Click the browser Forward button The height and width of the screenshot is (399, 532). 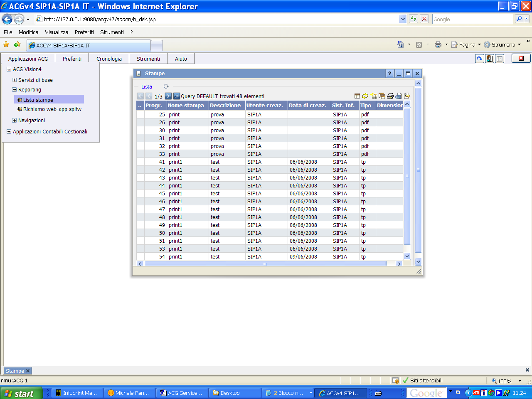pos(19,19)
